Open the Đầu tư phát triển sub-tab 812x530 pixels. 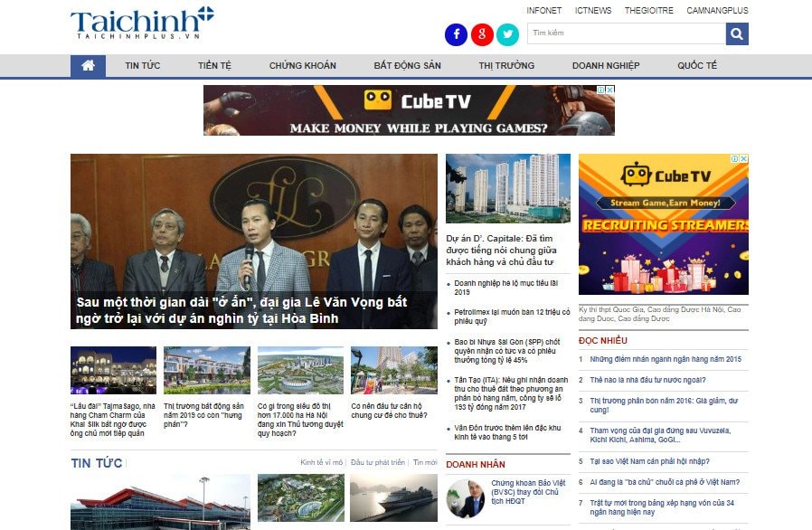pyautogui.click(x=378, y=462)
